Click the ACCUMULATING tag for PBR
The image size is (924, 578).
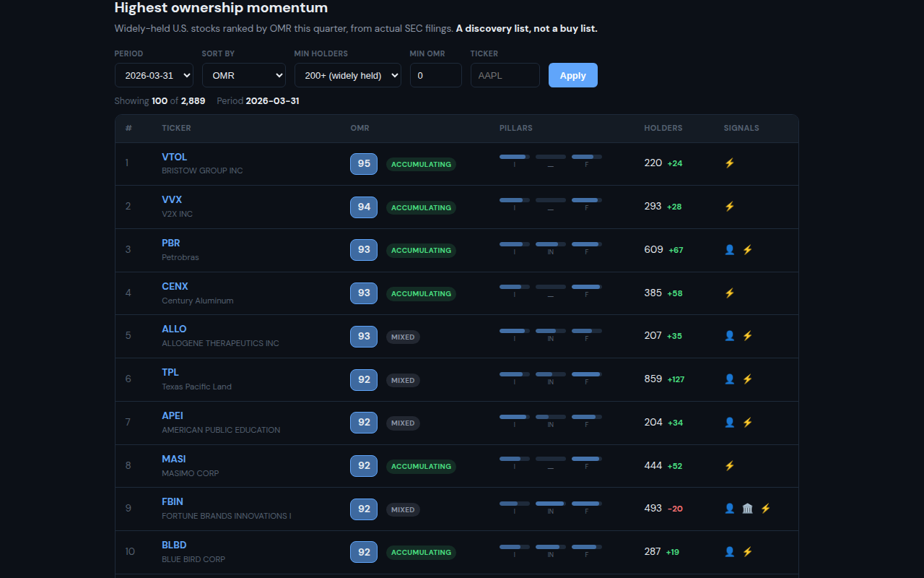[421, 251]
